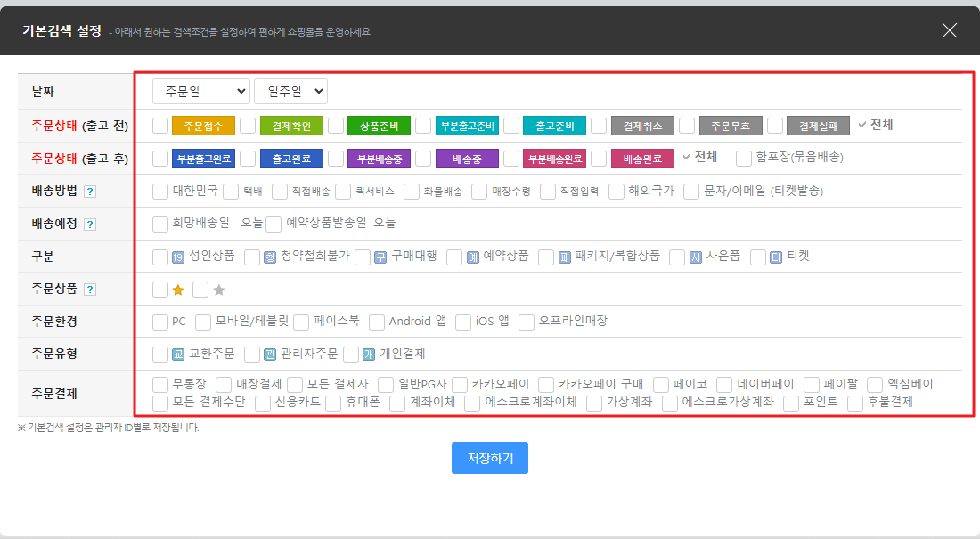This screenshot has width=980, height=539.
Task: Tick the iOS 앱 order environment checkbox
Action: (x=461, y=322)
